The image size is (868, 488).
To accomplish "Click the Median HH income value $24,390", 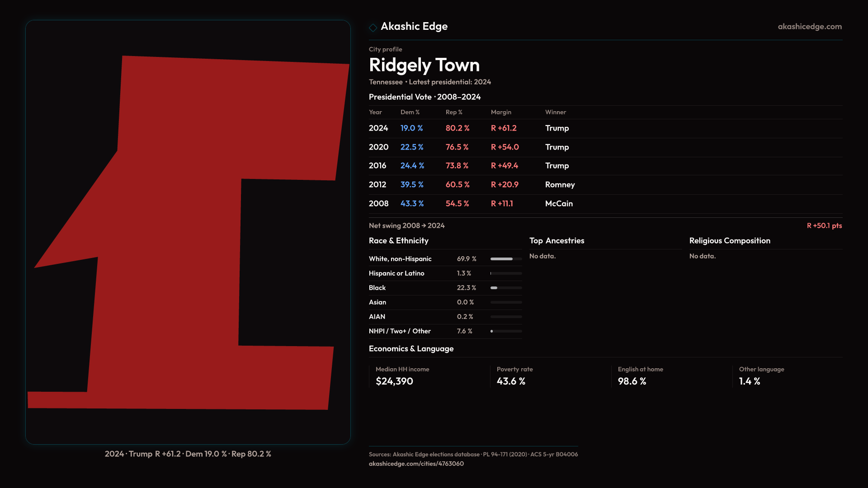I will [394, 381].
